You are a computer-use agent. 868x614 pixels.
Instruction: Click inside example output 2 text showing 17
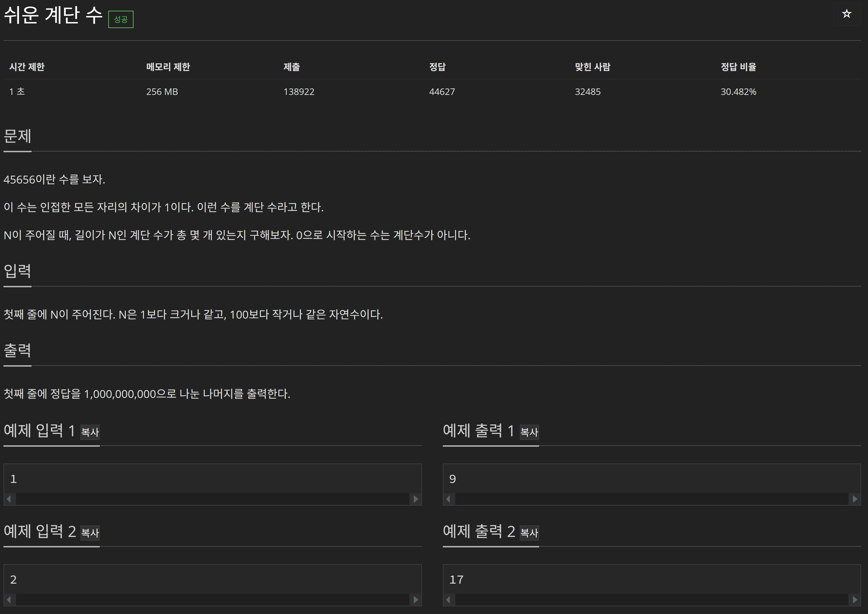click(456, 580)
